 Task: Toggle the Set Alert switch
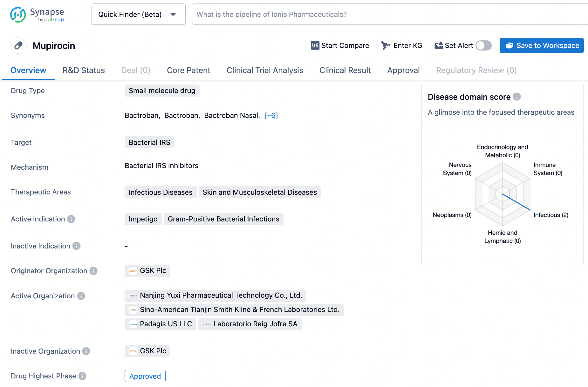483,45
